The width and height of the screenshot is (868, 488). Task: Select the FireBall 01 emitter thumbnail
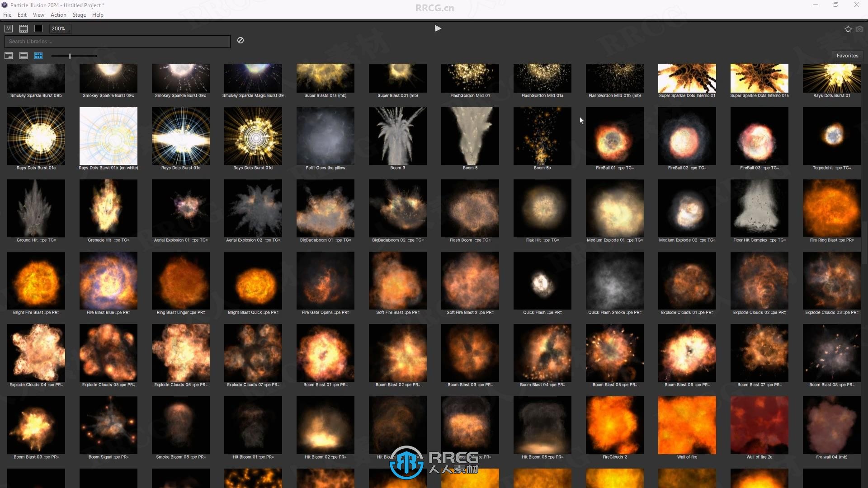(x=615, y=136)
